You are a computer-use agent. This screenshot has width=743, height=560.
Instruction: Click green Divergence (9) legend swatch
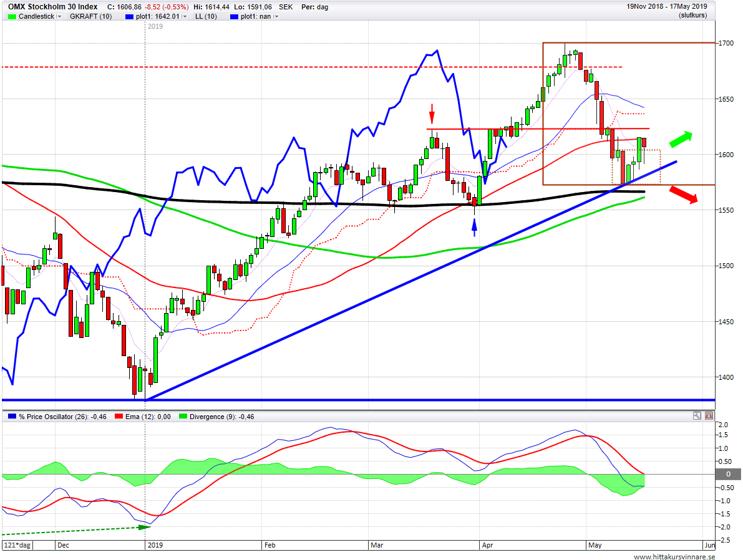(183, 417)
